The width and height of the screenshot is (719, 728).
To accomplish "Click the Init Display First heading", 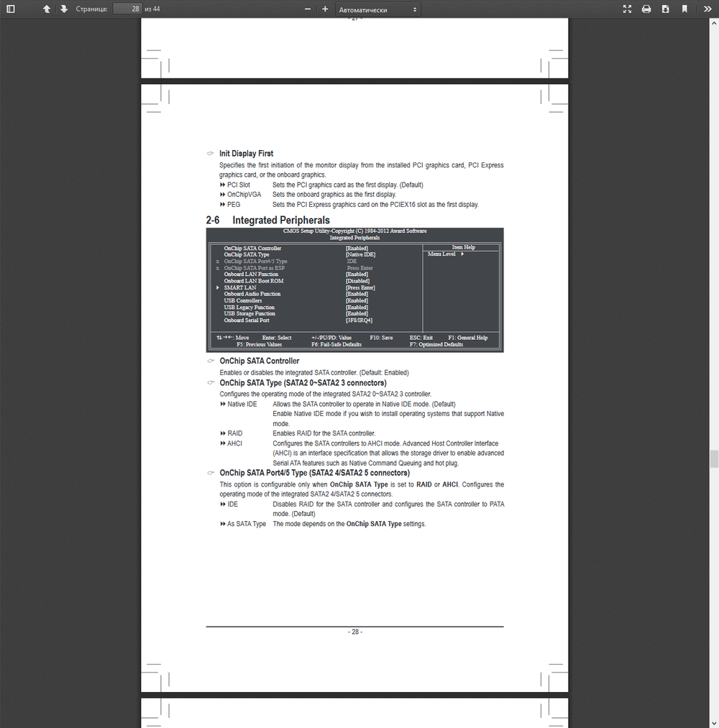I will 246,154.
